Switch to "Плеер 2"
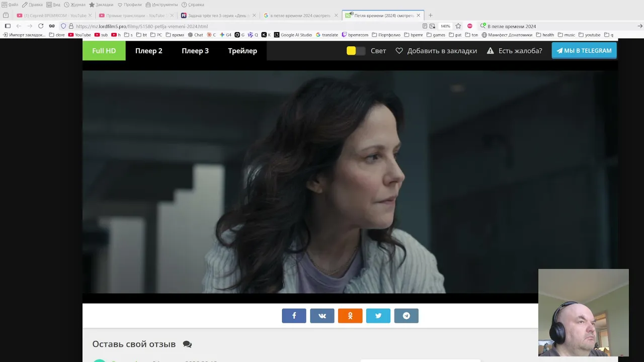Image resolution: width=644 pixels, height=362 pixels. pyautogui.click(x=149, y=51)
